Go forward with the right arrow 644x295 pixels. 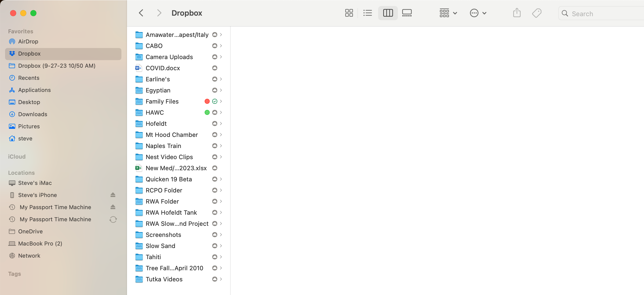pos(159,13)
